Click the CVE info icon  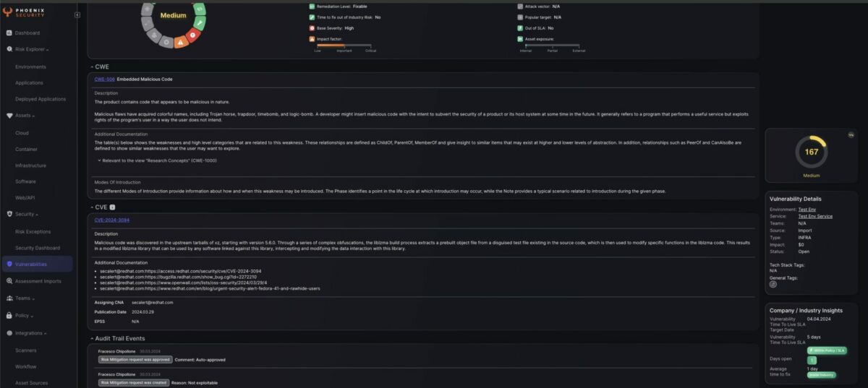(112, 207)
